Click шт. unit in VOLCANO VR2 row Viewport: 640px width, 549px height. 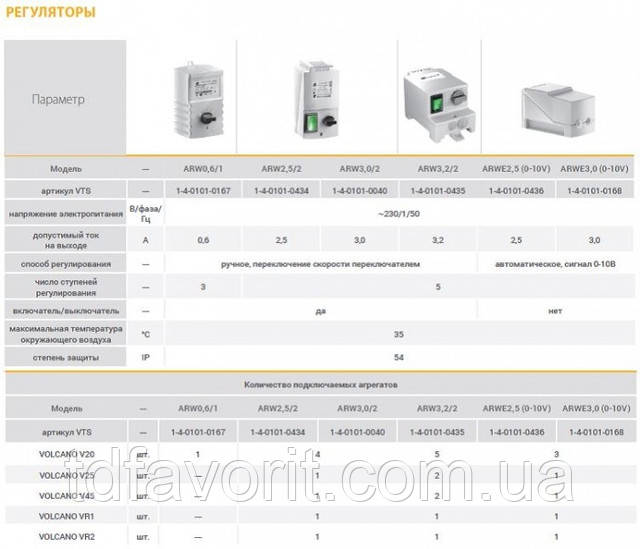point(143,537)
